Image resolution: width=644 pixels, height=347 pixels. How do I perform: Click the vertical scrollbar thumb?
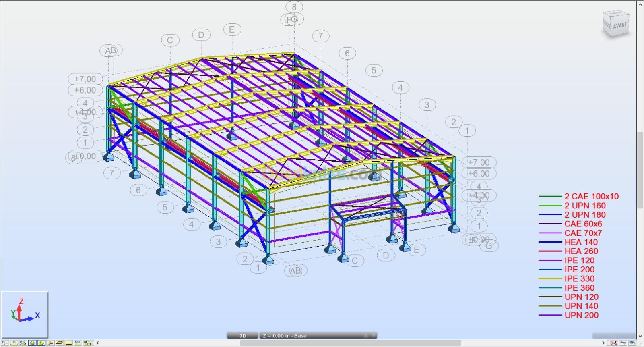[x=640, y=169]
